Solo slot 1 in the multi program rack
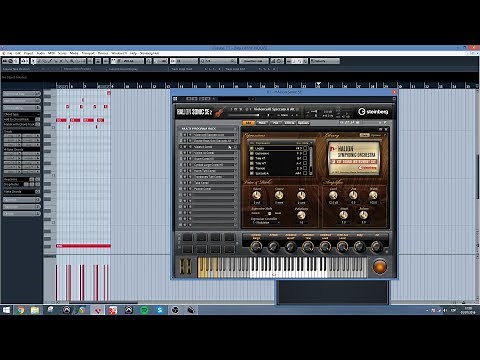 [x=189, y=135]
